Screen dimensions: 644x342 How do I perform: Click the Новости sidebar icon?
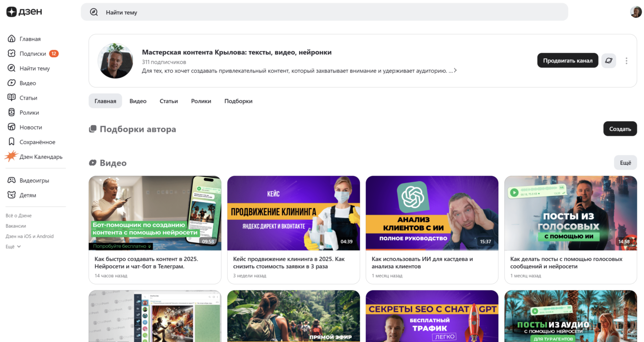tap(12, 127)
